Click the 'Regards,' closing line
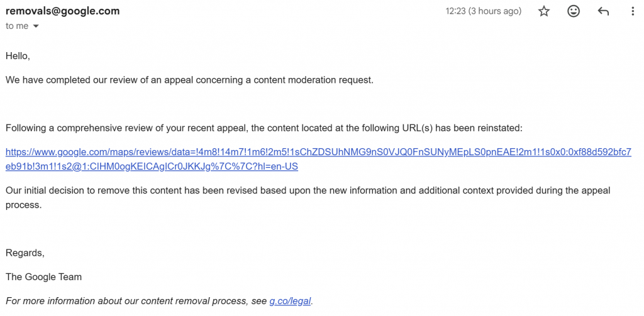Screen dimensions: 644x316 coord(25,253)
